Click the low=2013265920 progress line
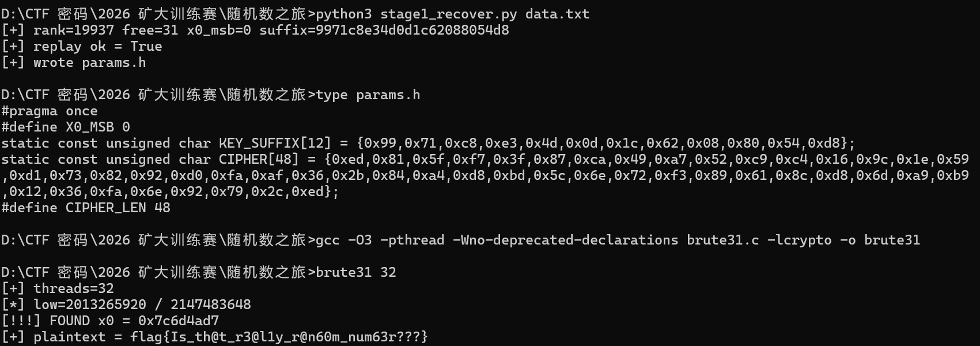Viewport: 980px width, 346px height. [x=142, y=304]
